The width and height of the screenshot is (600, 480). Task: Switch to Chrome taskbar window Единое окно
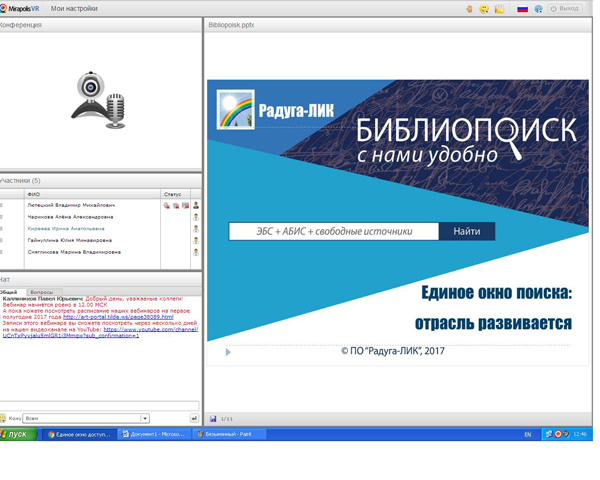coord(78,434)
